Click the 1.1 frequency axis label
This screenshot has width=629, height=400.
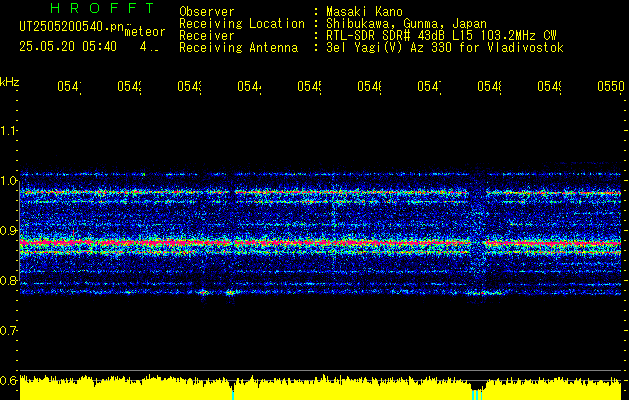coord(9,131)
